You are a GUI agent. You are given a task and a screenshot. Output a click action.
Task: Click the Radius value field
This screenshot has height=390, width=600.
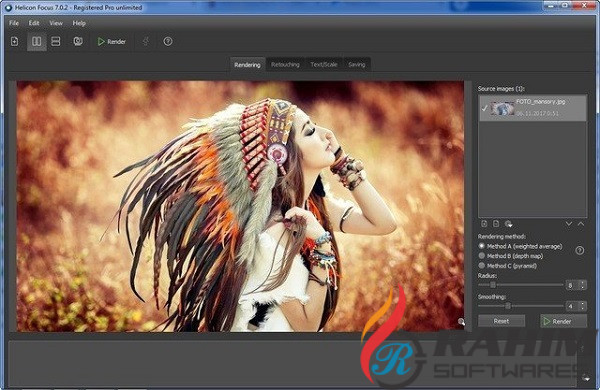572,285
